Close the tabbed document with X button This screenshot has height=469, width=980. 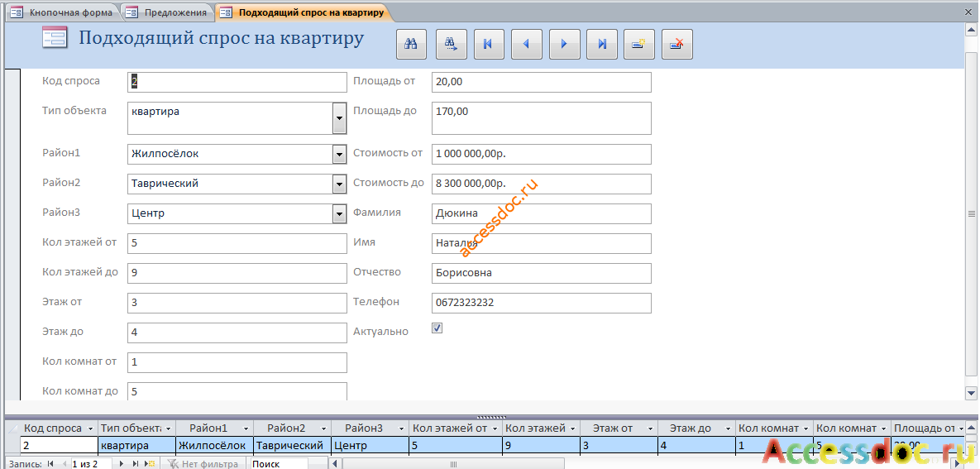coord(969,12)
